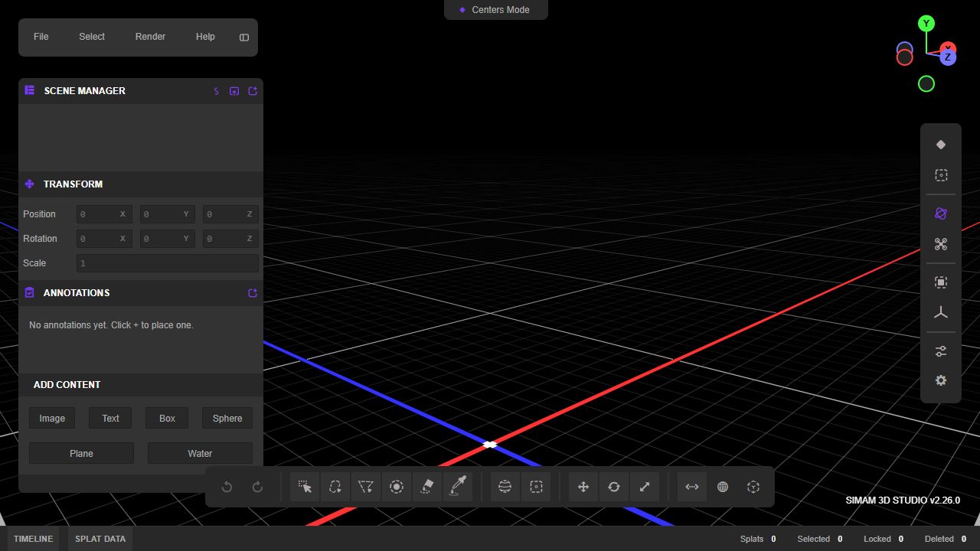Add an Image to the scene

[52, 418]
